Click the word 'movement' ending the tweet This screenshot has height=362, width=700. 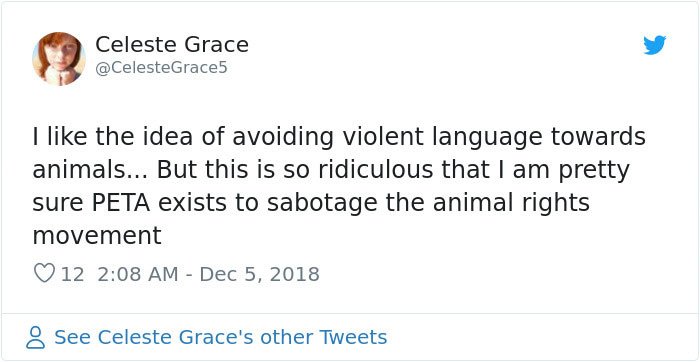(x=97, y=236)
